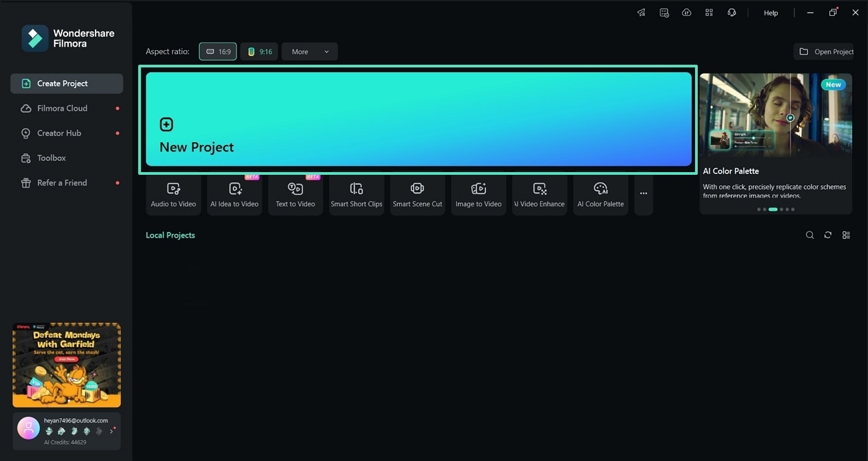Screen dimensions: 868x461
Task: Open the Audio to Video tool
Action: click(173, 193)
